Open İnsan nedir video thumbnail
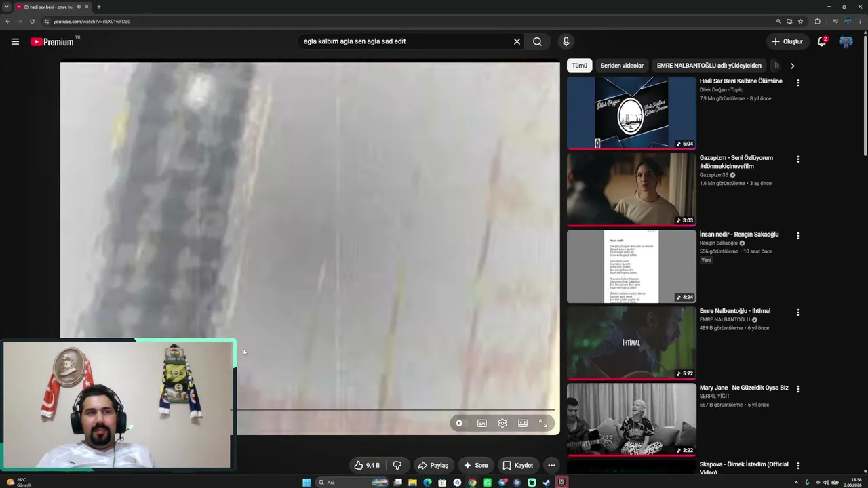Viewport: 868px width, 488px height. pyautogui.click(x=631, y=266)
